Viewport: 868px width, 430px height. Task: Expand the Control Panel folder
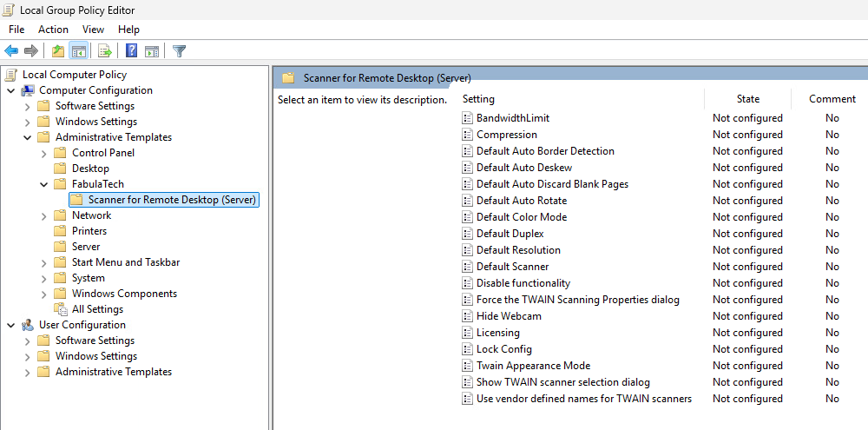click(43, 153)
